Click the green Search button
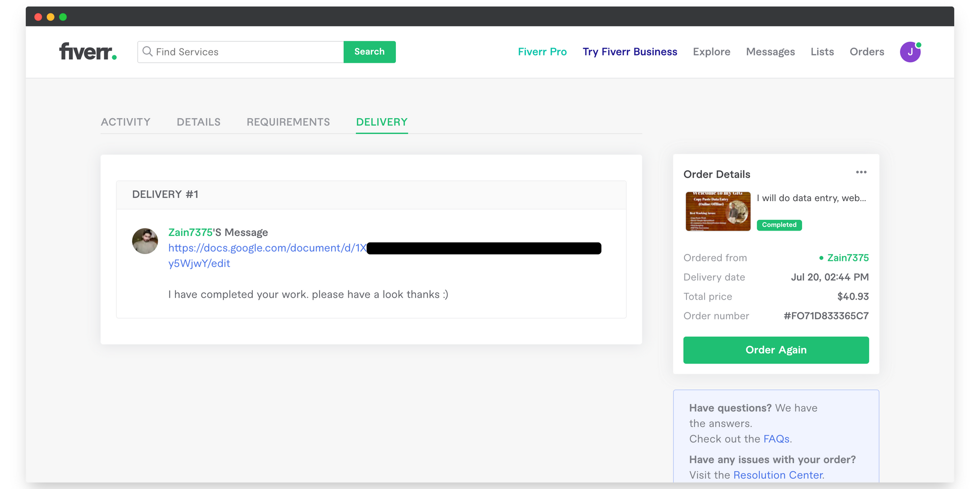This screenshot has height=489, width=980. (369, 52)
